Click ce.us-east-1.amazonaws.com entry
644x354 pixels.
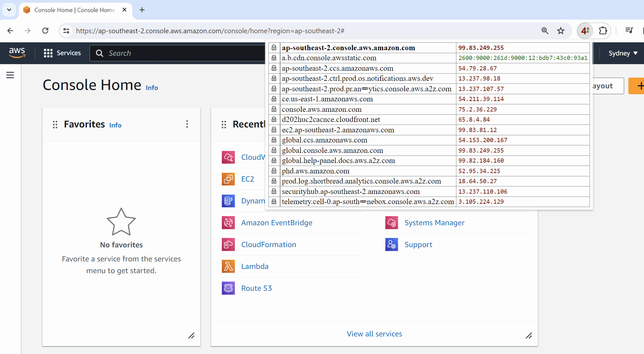click(x=327, y=99)
